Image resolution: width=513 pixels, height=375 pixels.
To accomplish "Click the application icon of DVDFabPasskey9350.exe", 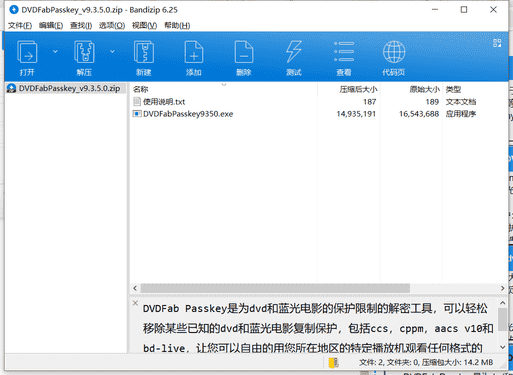I will point(137,114).
